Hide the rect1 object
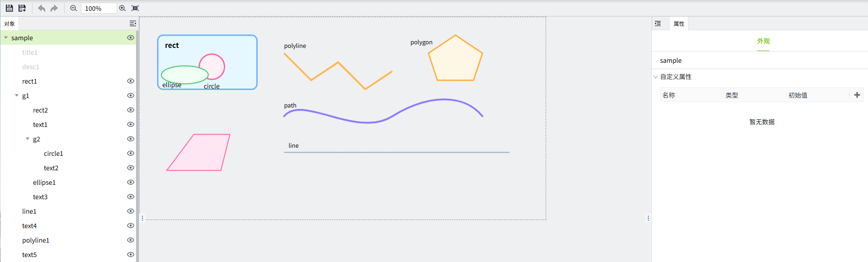The width and height of the screenshot is (868, 262). click(131, 81)
